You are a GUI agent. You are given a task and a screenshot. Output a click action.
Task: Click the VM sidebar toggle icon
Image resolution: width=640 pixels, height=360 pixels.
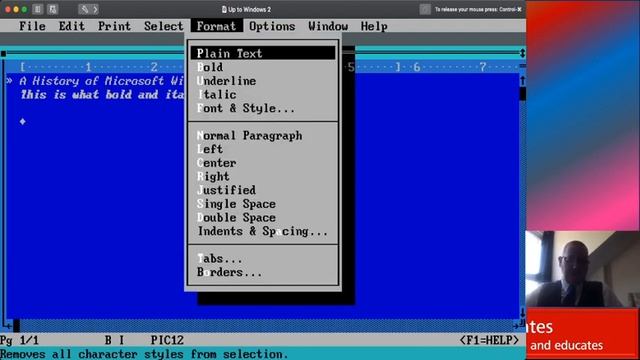(38, 9)
